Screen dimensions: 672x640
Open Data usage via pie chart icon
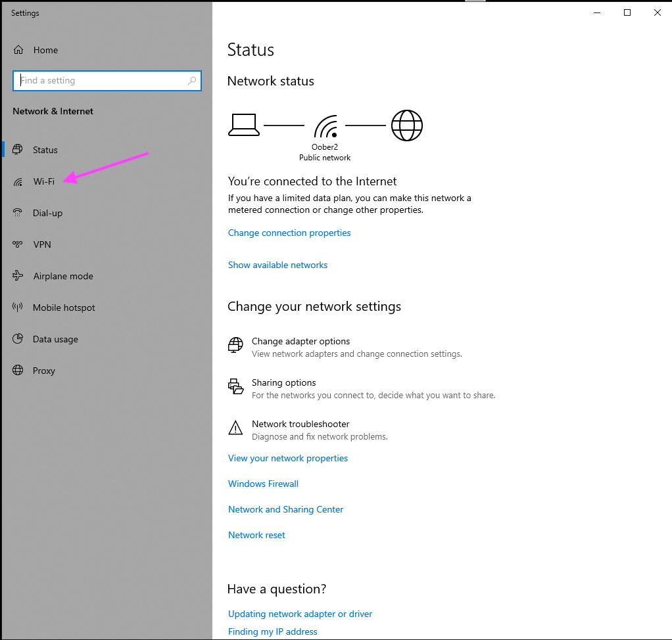click(18, 339)
